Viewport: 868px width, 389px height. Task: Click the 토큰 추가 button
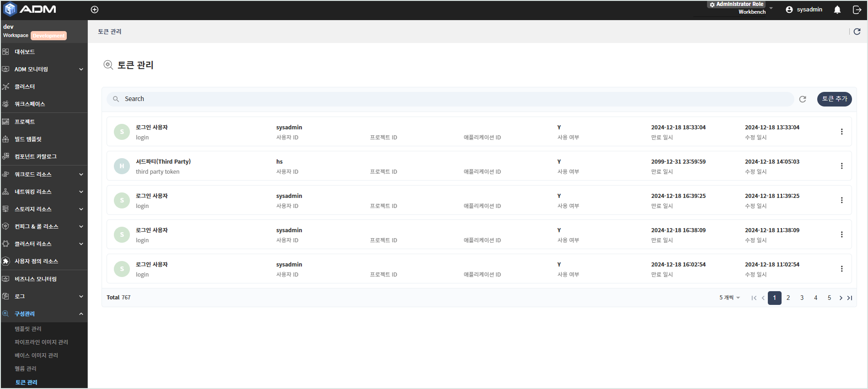[835, 99]
